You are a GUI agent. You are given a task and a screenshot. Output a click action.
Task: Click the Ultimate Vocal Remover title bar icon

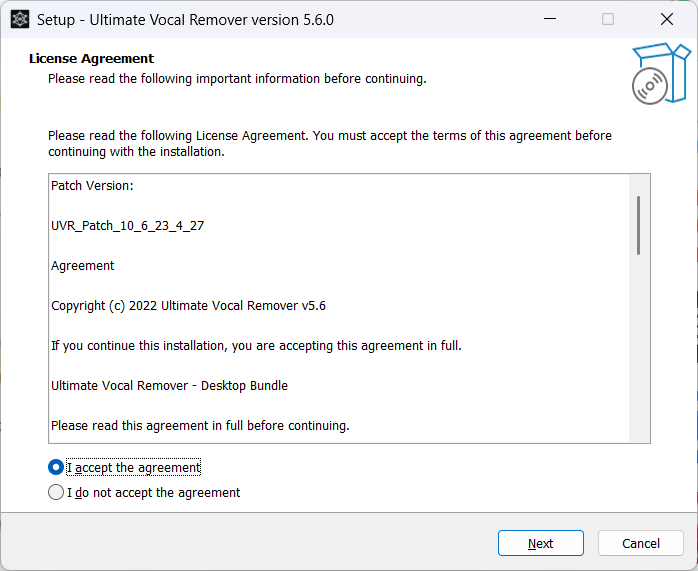[19, 19]
